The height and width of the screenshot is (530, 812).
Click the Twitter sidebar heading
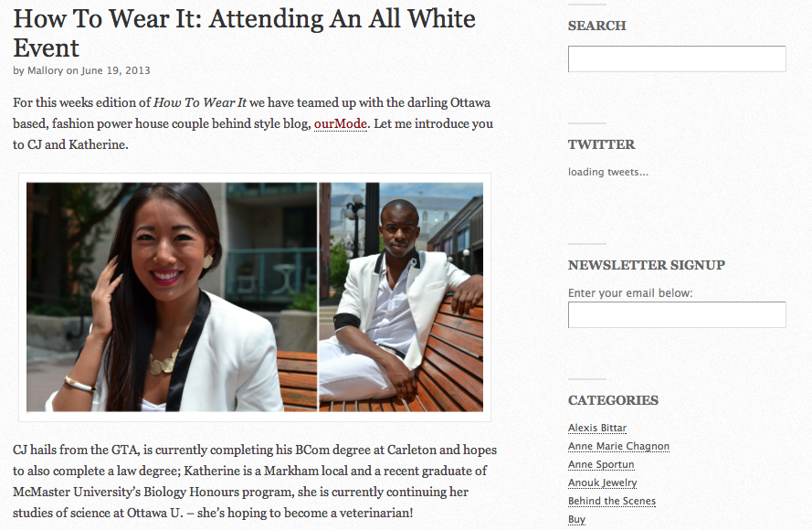(601, 144)
